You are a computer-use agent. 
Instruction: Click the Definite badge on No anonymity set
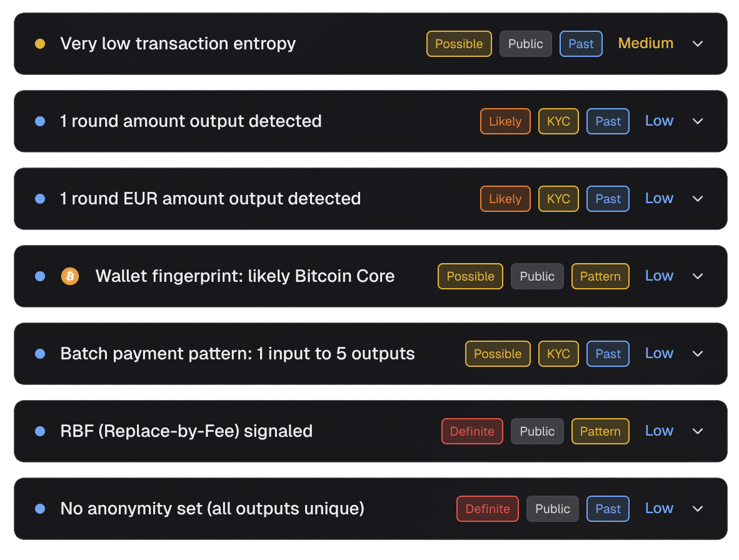coord(488,509)
